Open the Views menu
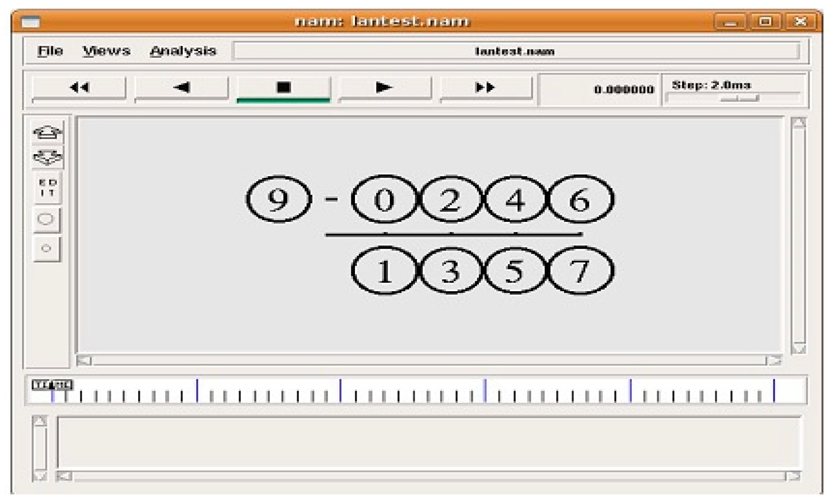Image resolution: width=834 pixels, height=504 pixels. pyautogui.click(x=106, y=51)
